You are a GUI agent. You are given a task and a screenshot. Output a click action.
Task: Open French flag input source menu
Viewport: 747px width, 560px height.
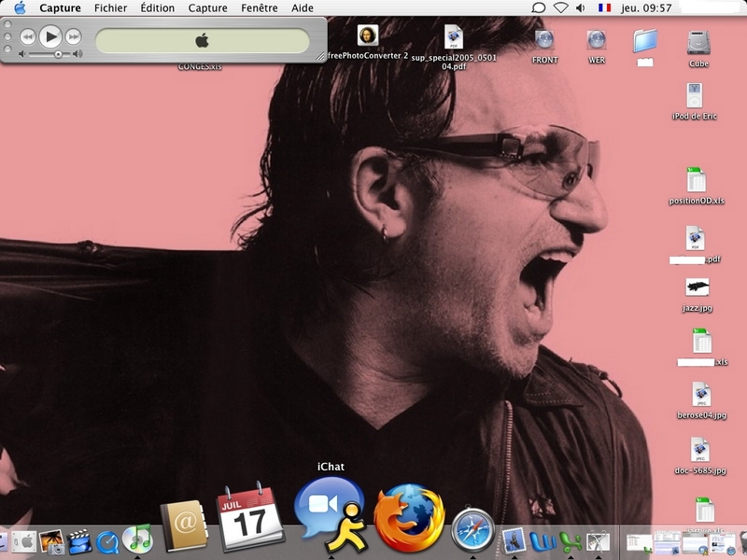point(604,7)
